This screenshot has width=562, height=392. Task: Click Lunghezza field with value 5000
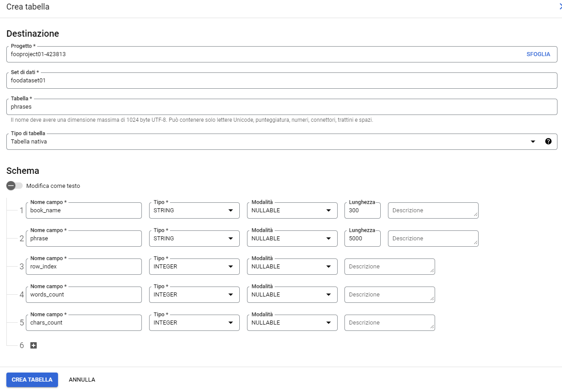[363, 239]
